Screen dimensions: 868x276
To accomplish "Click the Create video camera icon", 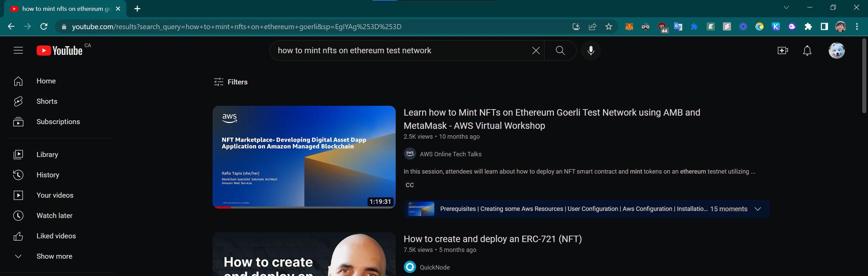I will (783, 51).
